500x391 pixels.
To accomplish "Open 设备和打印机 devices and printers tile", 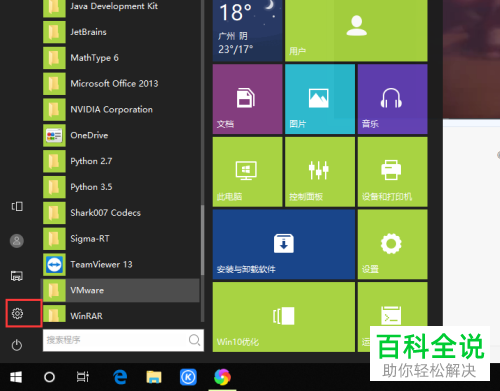I will 393,172.
